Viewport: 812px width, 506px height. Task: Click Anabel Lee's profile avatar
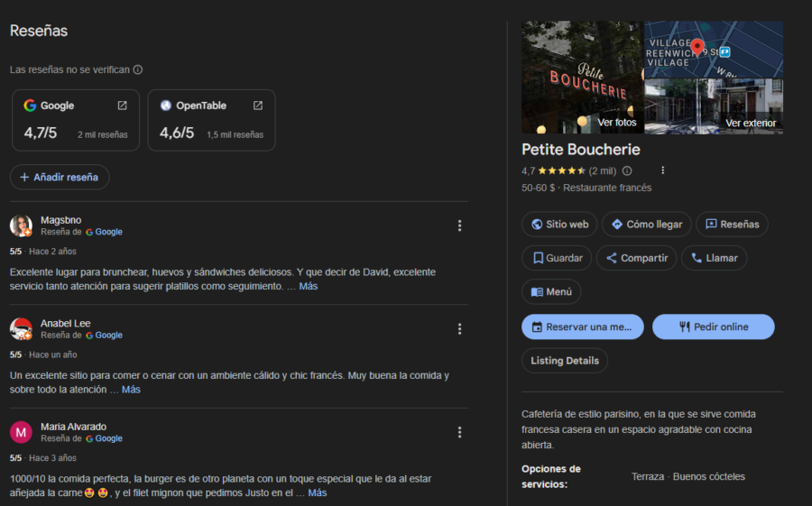click(x=22, y=329)
